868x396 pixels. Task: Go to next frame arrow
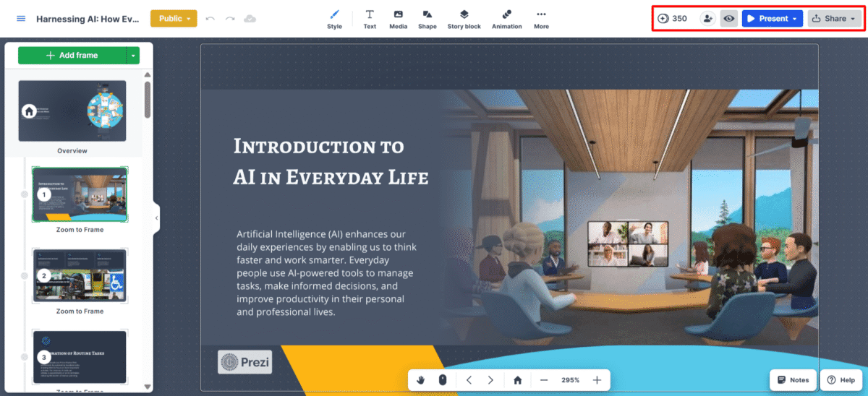(x=490, y=380)
